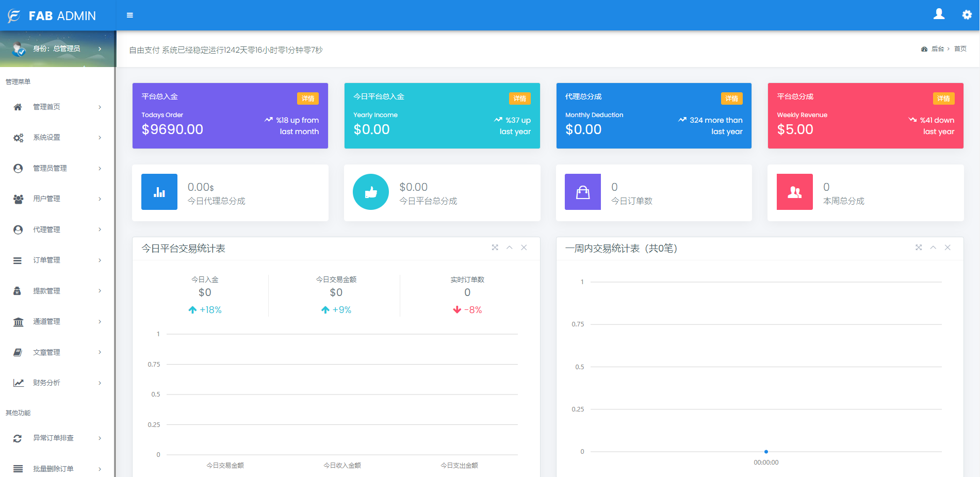Screen dimensions: 980x477
Task: Expand the 管理员管理 submenu arrow
Action: click(100, 169)
